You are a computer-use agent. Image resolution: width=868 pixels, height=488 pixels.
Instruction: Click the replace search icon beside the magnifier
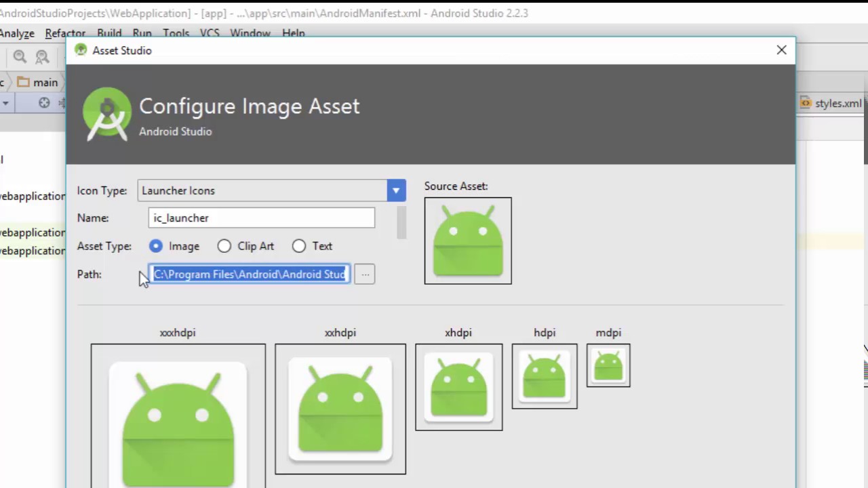coord(42,57)
